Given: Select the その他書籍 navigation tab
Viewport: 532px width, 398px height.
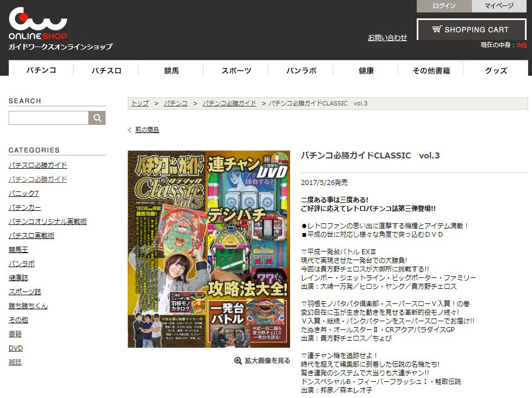Looking at the screenshot, I should [431, 70].
